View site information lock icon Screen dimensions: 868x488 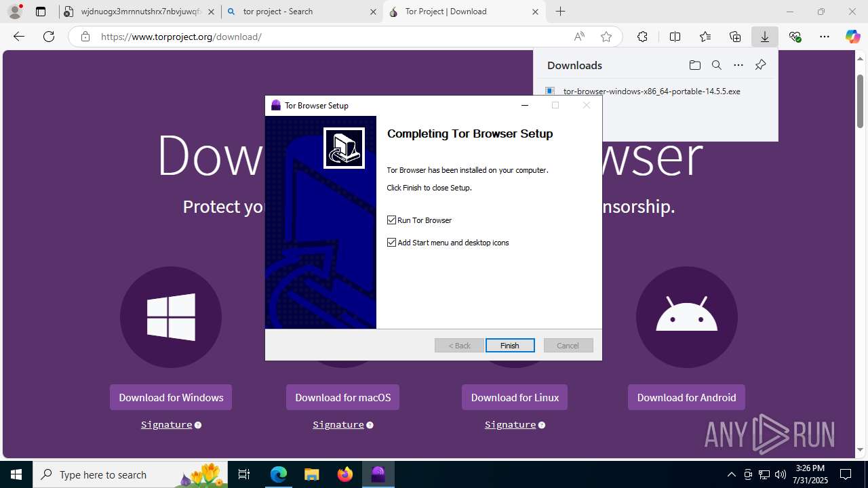[x=85, y=37]
